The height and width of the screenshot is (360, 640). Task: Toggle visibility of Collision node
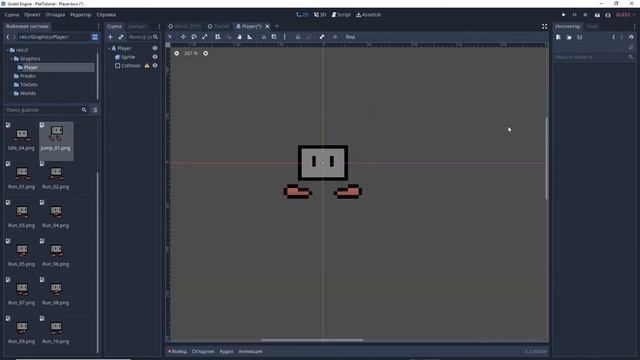tap(155, 66)
